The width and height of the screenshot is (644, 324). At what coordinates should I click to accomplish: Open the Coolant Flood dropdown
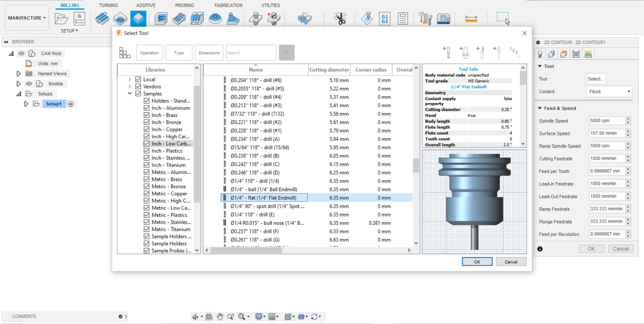tap(609, 91)
